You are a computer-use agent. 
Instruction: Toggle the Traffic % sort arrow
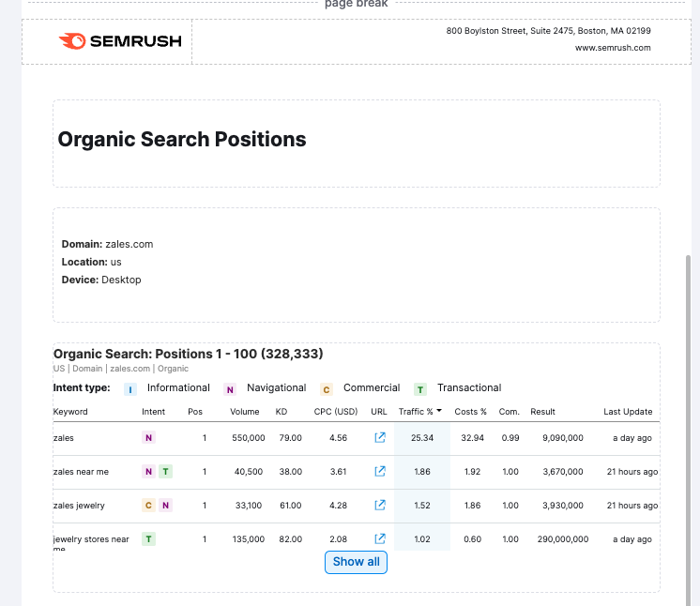pos(439,411)
